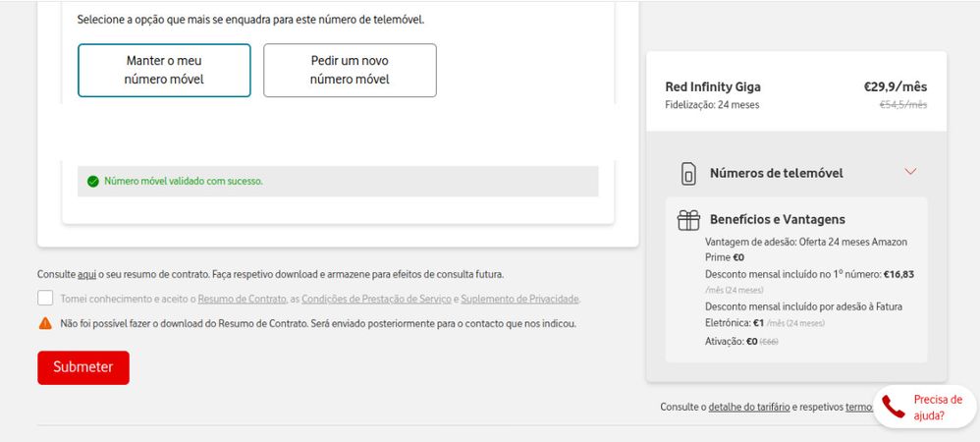The height and width of the screenshot is (442, 980).
Task: Click the orange warning triangle icon
Action: coord(45,323)
